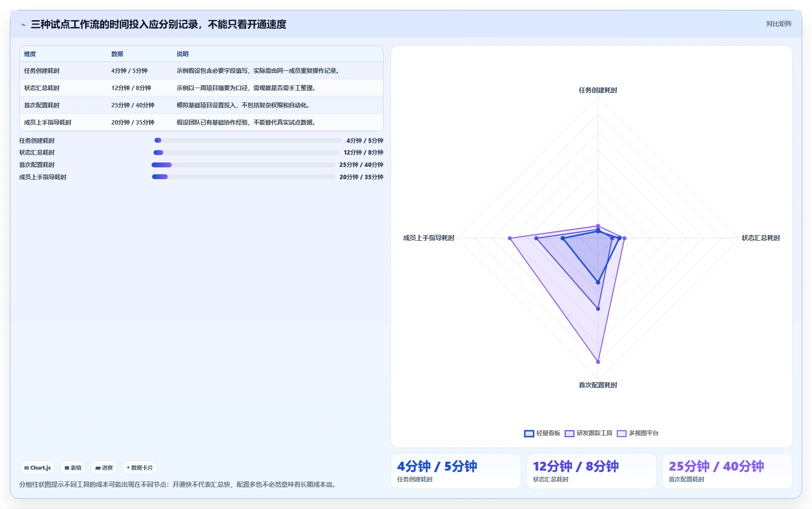Click the innermost blue point on 成员上手指导耗时 axis

pyautogui.click(x=563, y=238)
